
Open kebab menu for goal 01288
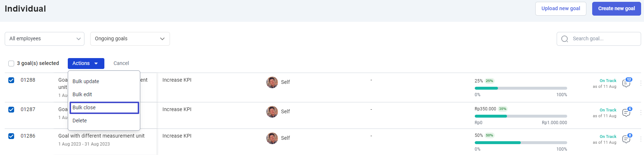pos(641,83)
